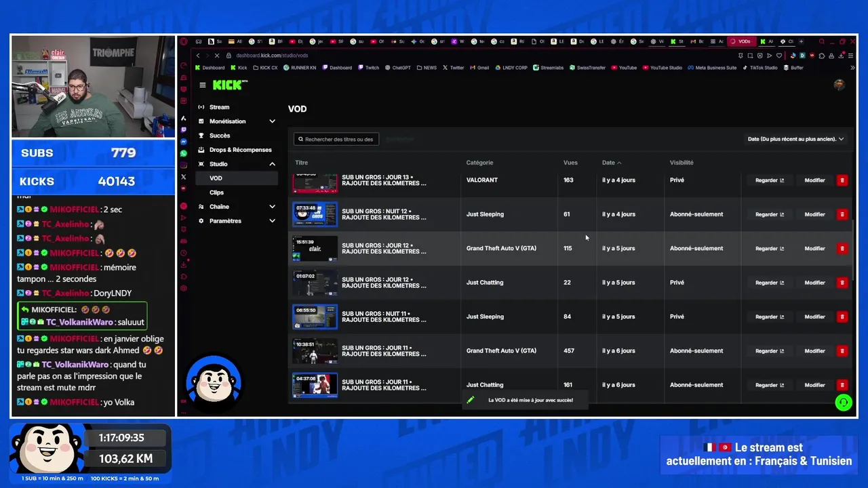Image resolution: width=868 pixels, height=488 pixels.
Task: Open the NUIT 11 VOD thumbnail
Action: (315, 317)
